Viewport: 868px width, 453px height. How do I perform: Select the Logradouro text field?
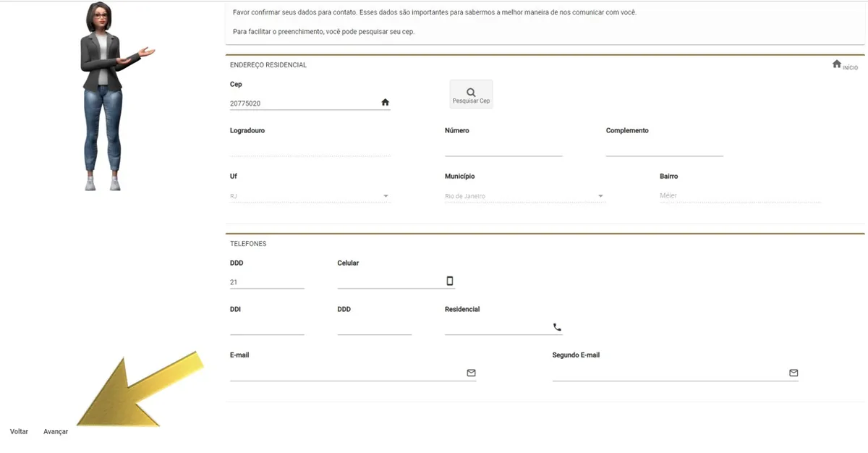310,149
